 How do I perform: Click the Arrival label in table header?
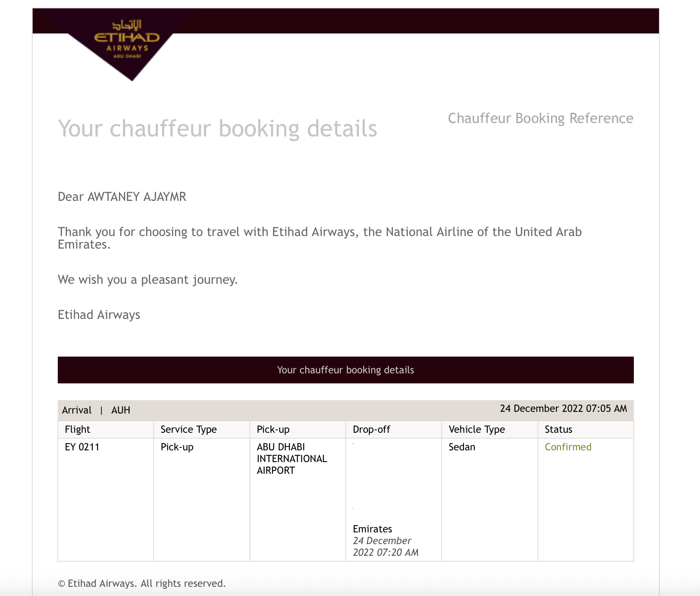(x=77, y=410)
